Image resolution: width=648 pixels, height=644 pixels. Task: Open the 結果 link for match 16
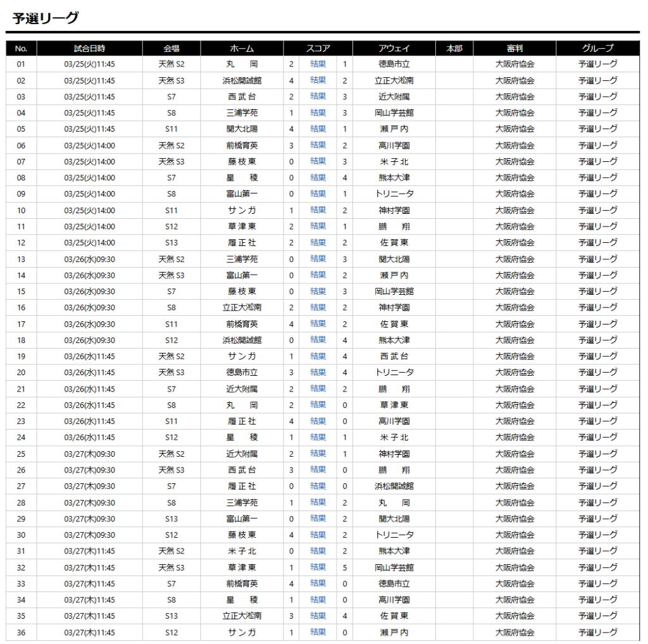pyautogui.click(x=318, y=307)
